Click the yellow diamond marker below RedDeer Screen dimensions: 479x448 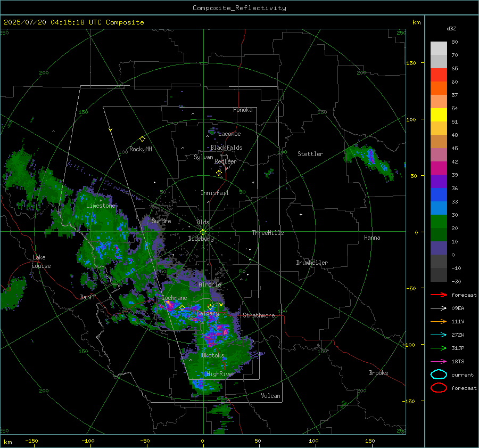(x=219, y=173)
